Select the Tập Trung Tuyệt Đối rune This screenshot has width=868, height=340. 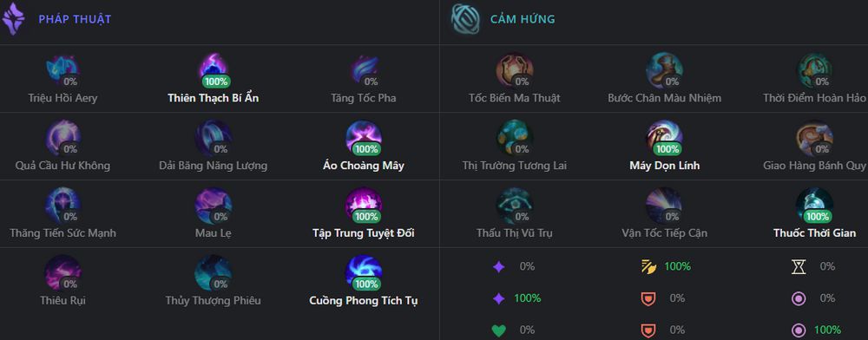pyautogui.click(x=364, y=205)
